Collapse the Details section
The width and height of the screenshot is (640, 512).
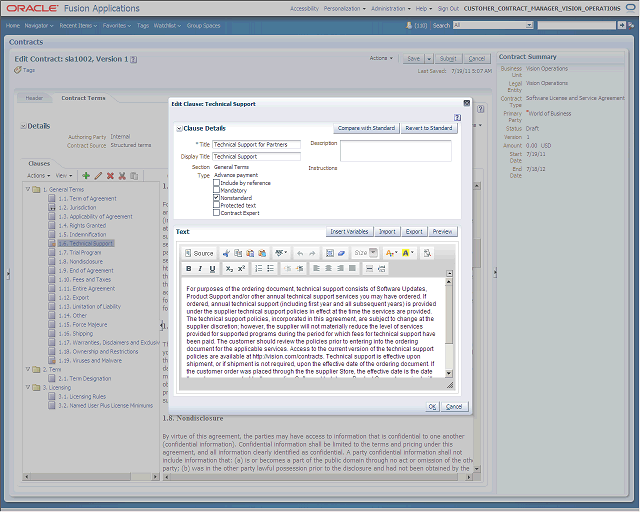23,127
